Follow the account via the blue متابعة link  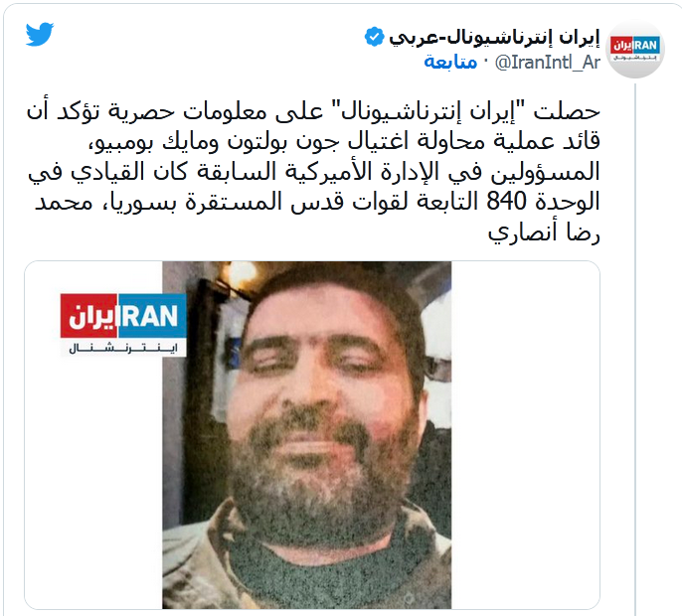pos(450,63)
